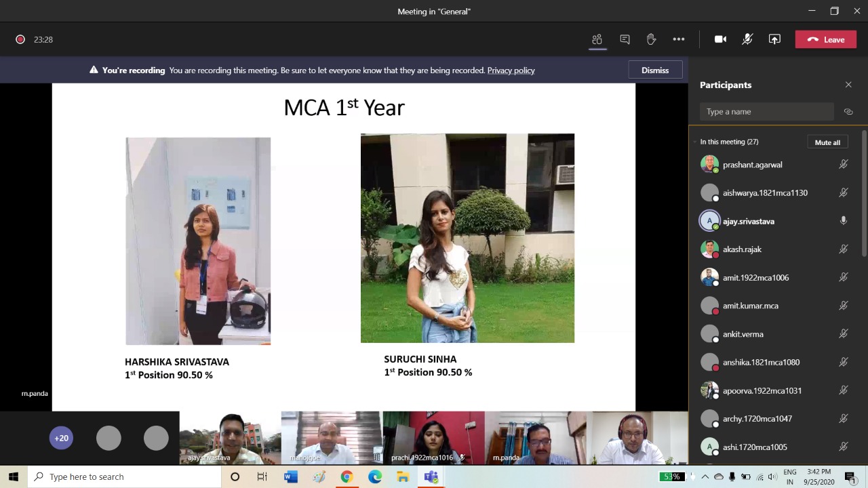Open the Privacy policy link

tap(511, 70)
